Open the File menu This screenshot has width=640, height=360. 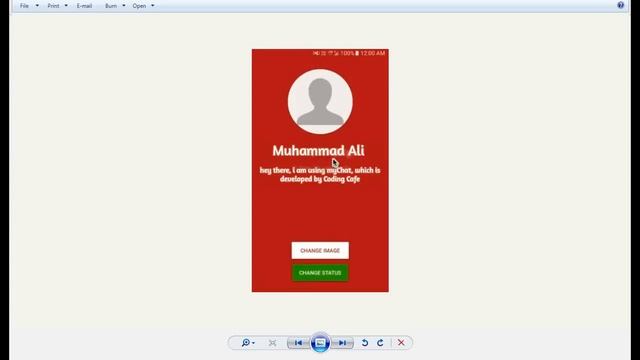(x=24, y=6)
